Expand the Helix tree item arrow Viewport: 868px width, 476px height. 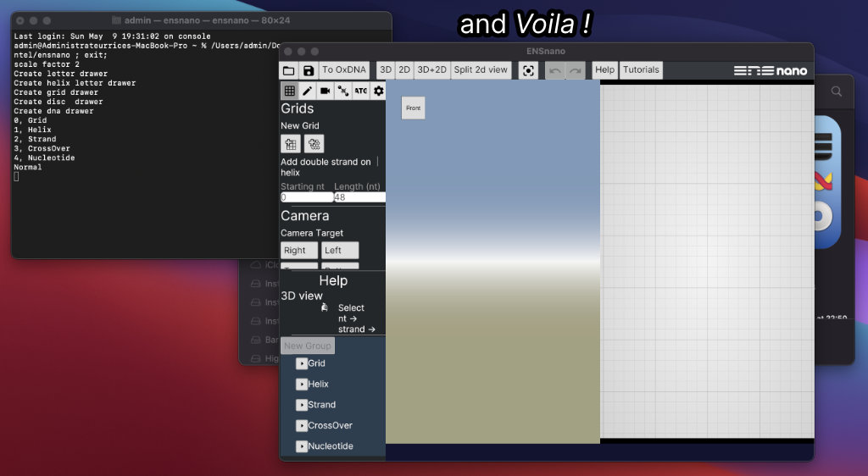click(302, 385)
